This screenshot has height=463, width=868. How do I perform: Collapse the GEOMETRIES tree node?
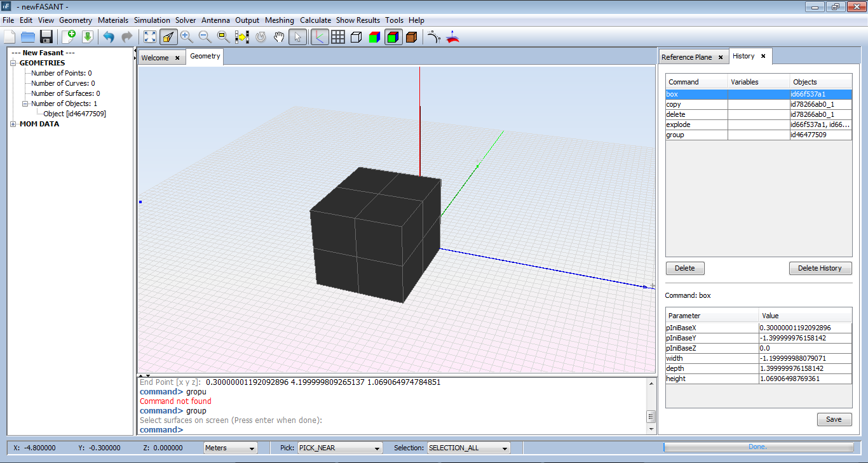tap(14, 64)
